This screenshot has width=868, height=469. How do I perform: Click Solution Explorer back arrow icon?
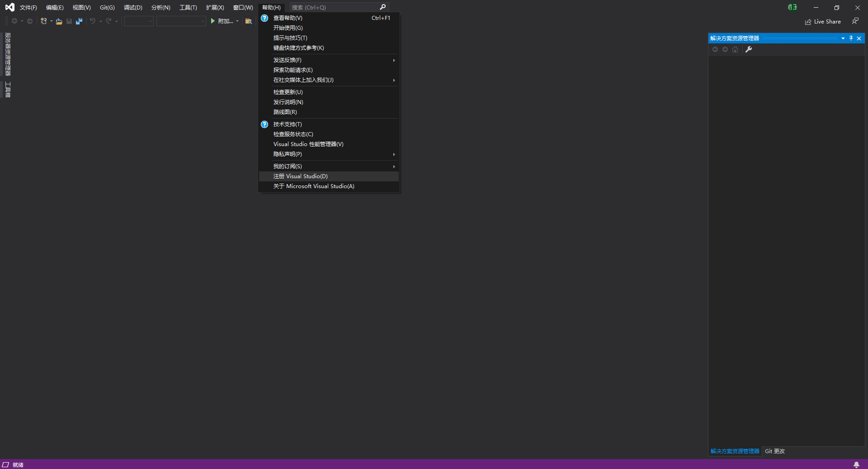point(715,49)
